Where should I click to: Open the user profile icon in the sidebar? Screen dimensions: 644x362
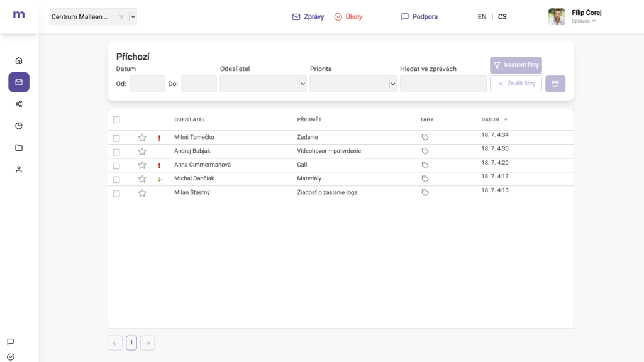pos(19,169)
